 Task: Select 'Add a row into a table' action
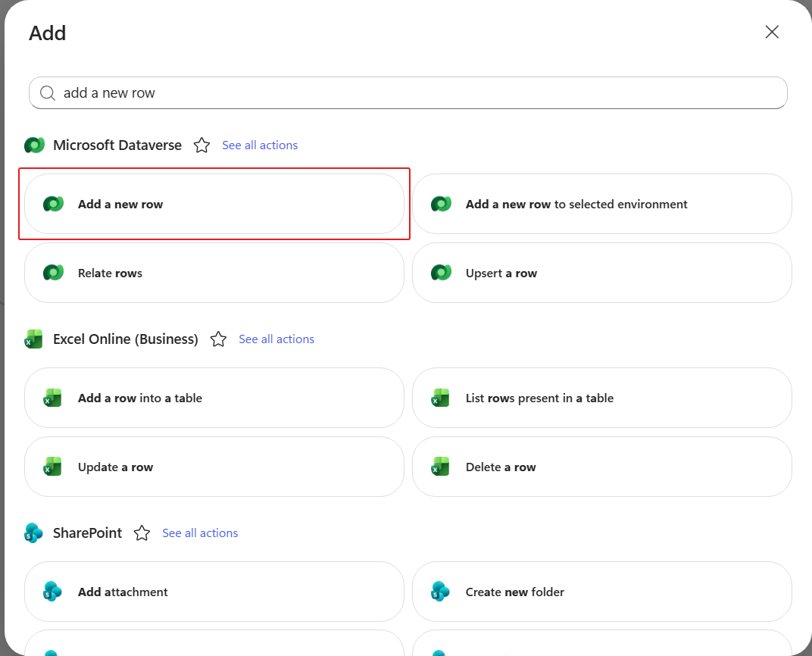pyautogui.click(x=214, y=398)
